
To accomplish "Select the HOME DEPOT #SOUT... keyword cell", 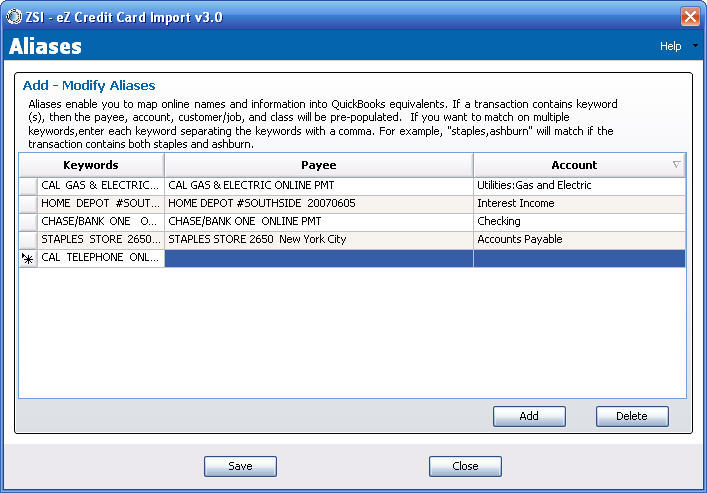I will [101, 204].
